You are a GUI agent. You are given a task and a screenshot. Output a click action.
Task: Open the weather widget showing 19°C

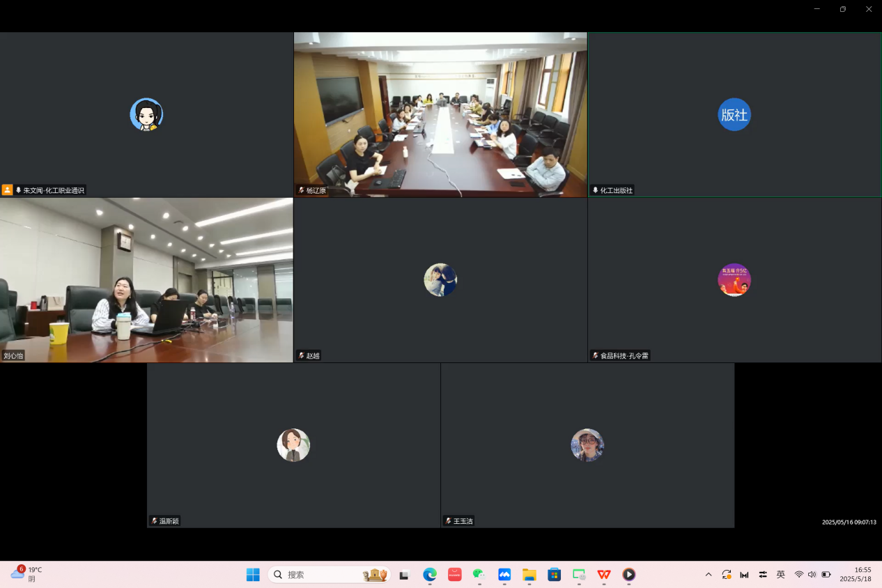click(x=26, y=574)
